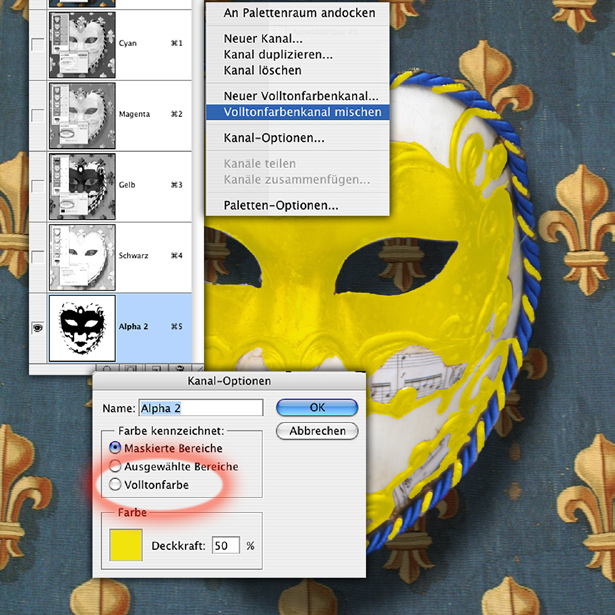Select Kanal duplizieren... menu item
The height and width of the screenshot is (615, 615).
278,55
